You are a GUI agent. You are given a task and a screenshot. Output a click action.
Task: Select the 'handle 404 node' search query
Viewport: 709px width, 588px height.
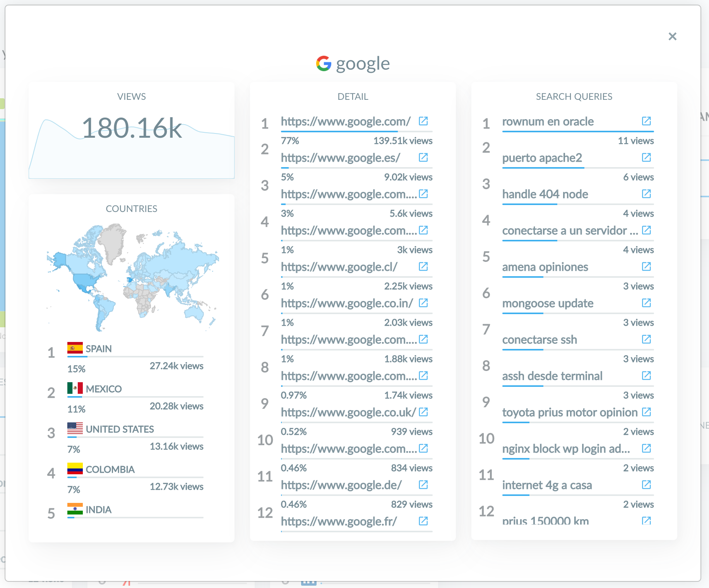[x=545, y=194]
